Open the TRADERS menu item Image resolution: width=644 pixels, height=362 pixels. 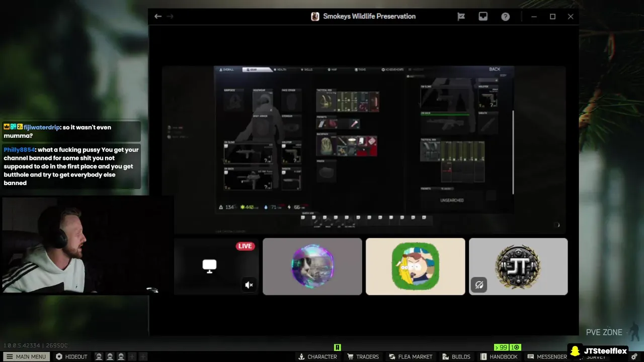(x=363, y=356)
